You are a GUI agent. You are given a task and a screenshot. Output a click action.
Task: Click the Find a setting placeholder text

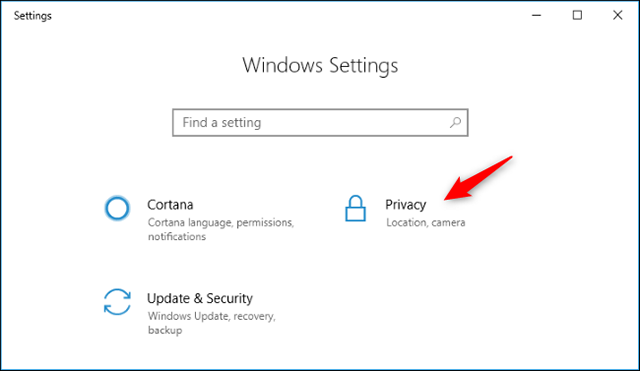(222, 122)
